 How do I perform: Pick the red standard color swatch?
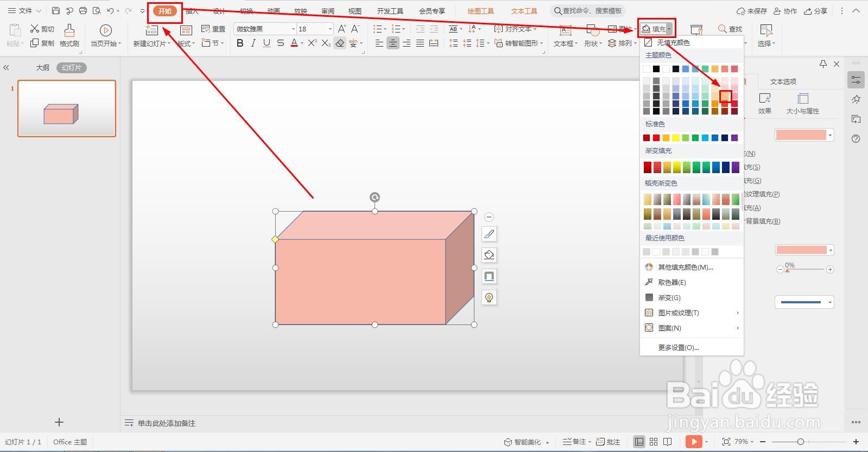point(656,138)
